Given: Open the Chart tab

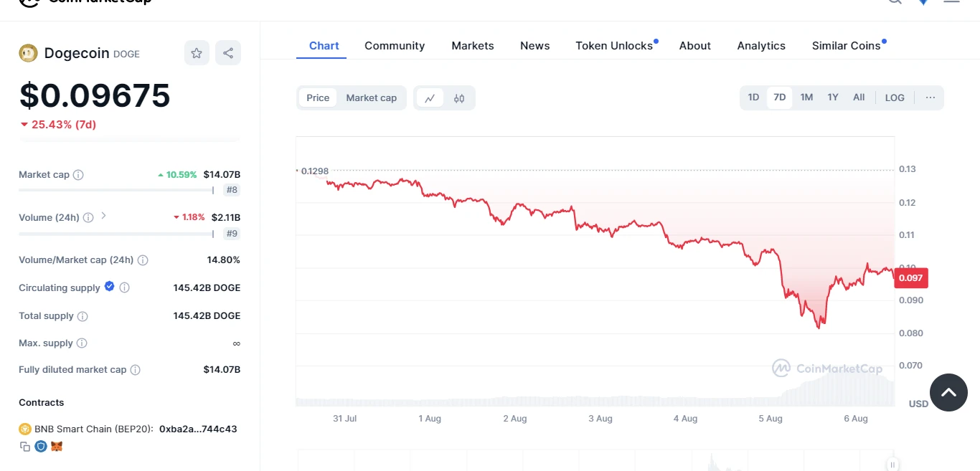Looking at the screenshot, I should pos(324,46).
